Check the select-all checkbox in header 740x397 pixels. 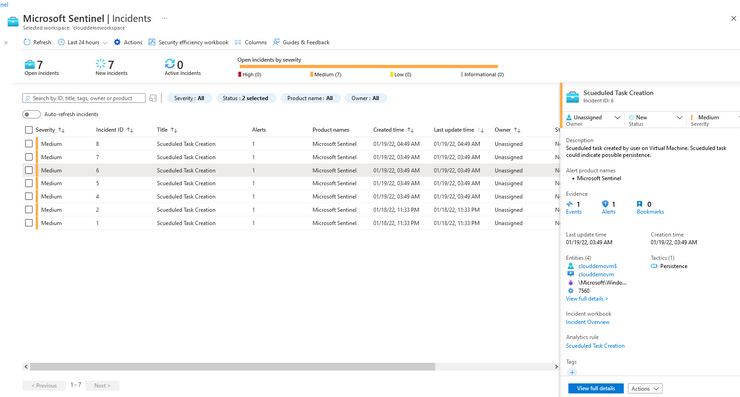[x=29, y=130]
